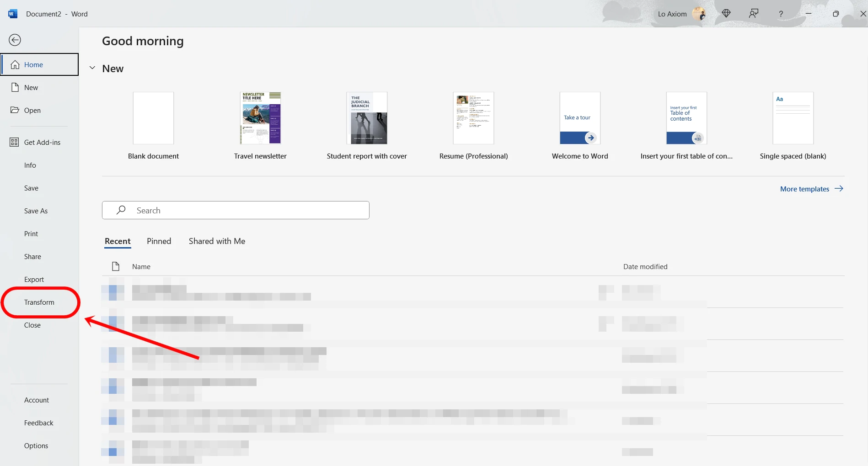Switch to the Recent tab
This screenshot has width=868, height=466.
(x=118, y=241)
